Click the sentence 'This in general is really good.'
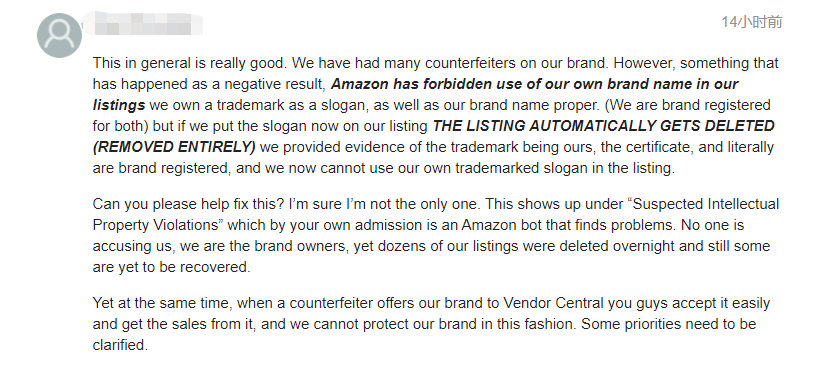Viewport: 839px width, 366px height. pyautogui.click(x=190, y=63)
